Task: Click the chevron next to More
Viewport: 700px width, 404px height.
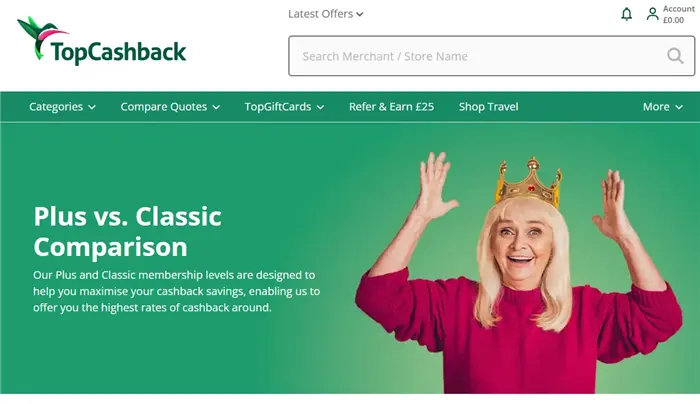Action: click(x=679, y=107)
